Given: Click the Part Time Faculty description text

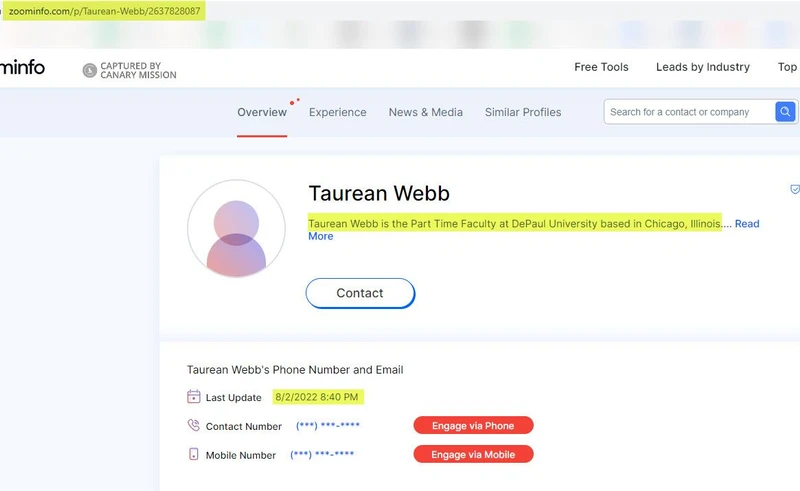Looking at the screenshot, I should tap(515, 224).
